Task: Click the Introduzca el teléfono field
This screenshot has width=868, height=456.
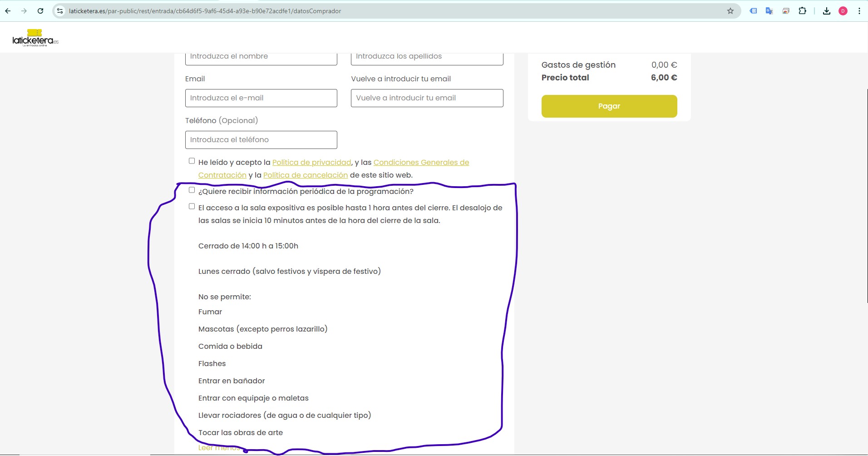Action: pyautogui.click(x=261, y=140)
